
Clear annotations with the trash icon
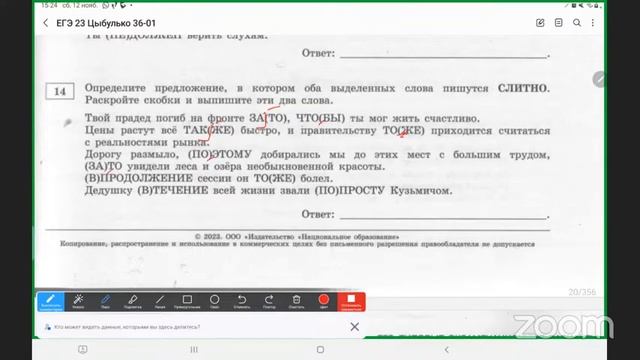pyautogui.click(x=297, y=302)
